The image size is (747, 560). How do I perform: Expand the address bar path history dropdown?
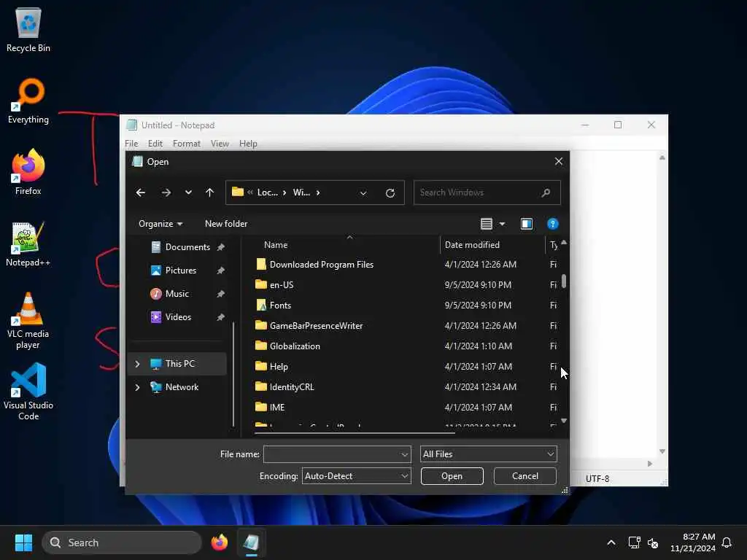click(x=363, y=192)
